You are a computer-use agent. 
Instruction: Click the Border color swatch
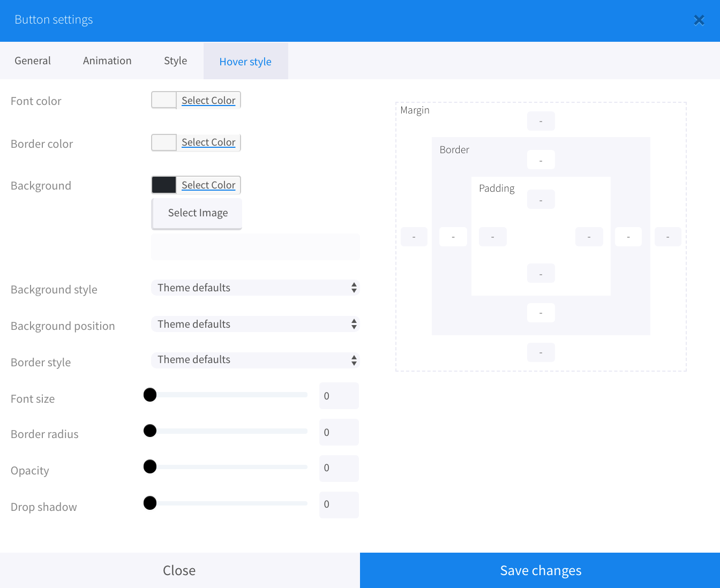coord(164,142)
